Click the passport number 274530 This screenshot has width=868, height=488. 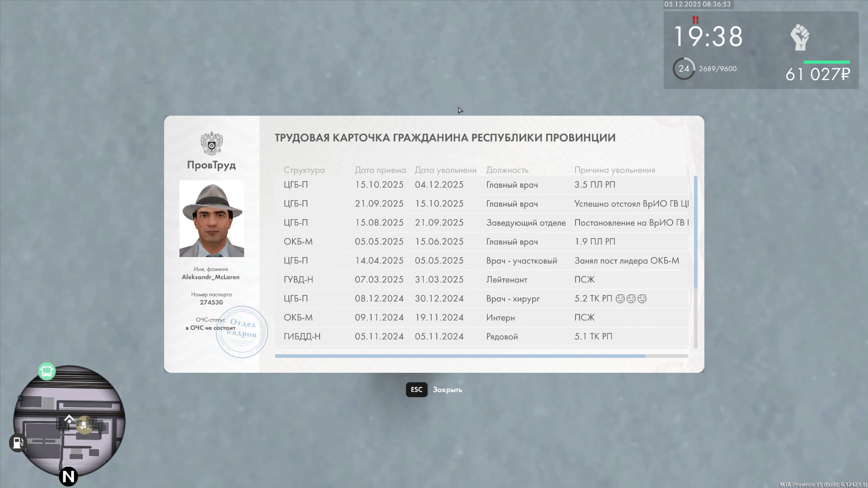pos(211,302)
